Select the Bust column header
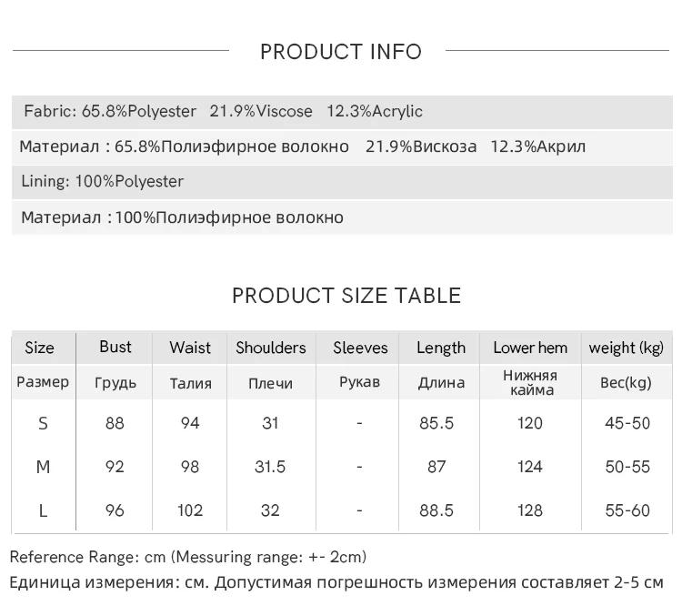This screenshot has width=682, height=616. click(115, 347)
